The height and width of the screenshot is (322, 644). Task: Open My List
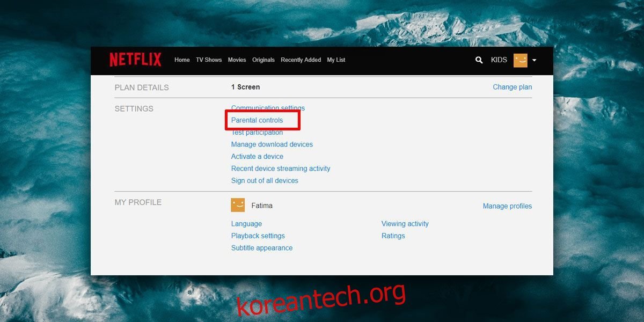[x=336, y=60]
